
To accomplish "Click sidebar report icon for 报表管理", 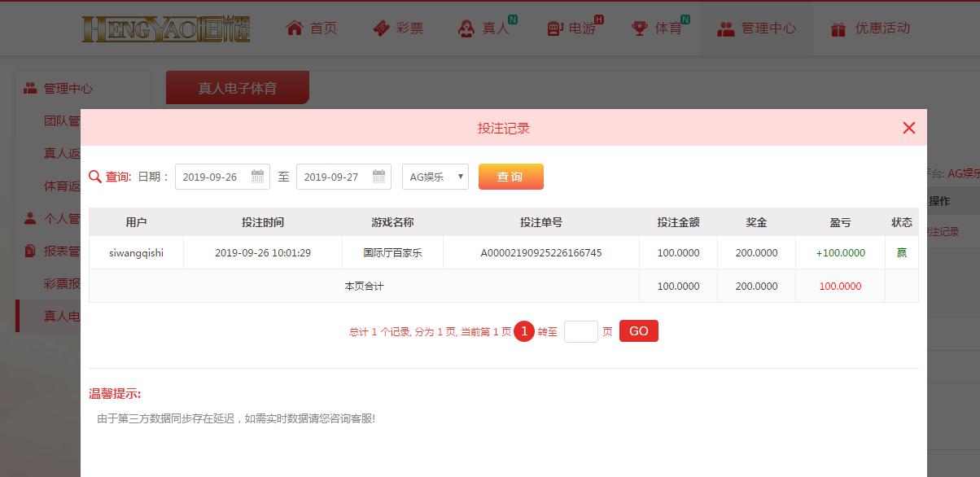I will 30,251.
